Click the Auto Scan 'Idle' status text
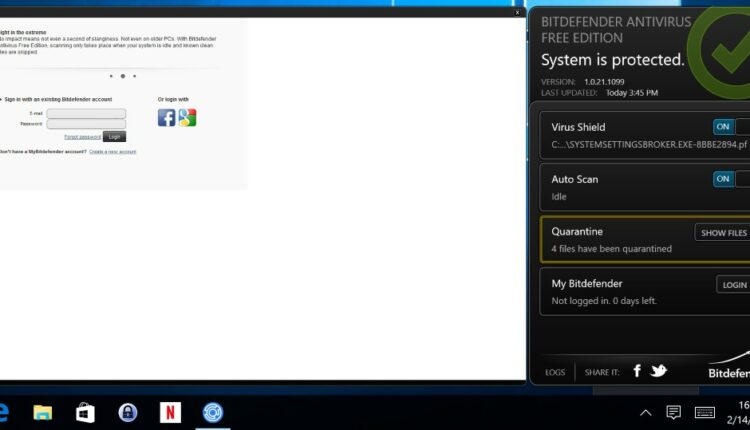 point(559,197)
